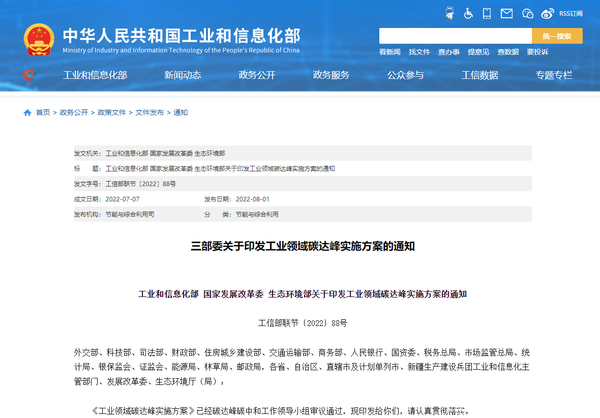Viewport: 600px width, 418px height.
Task: Select the 政务公开 navigation item
Action: tap(256, 75)
